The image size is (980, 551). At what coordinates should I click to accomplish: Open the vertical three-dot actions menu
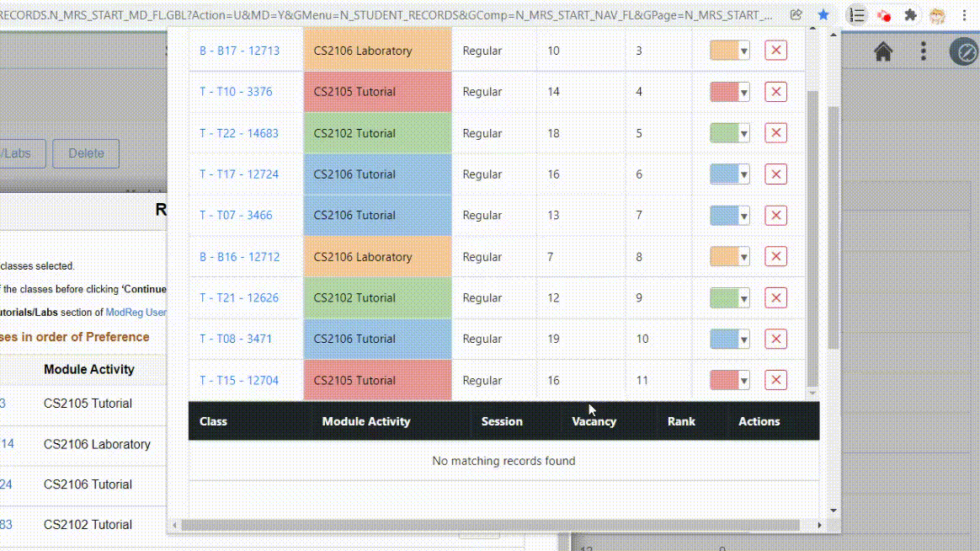[x=923, y=51]
